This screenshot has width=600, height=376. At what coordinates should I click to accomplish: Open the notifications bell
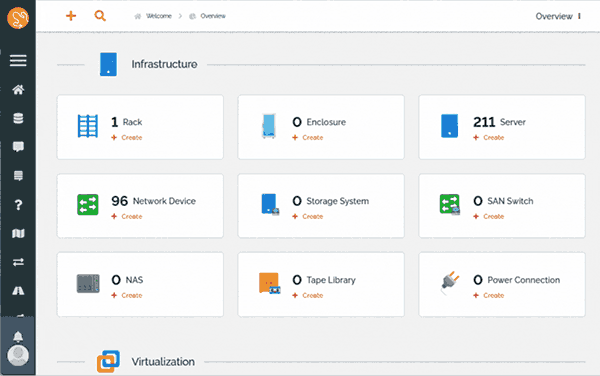click(x=18, y=337)
